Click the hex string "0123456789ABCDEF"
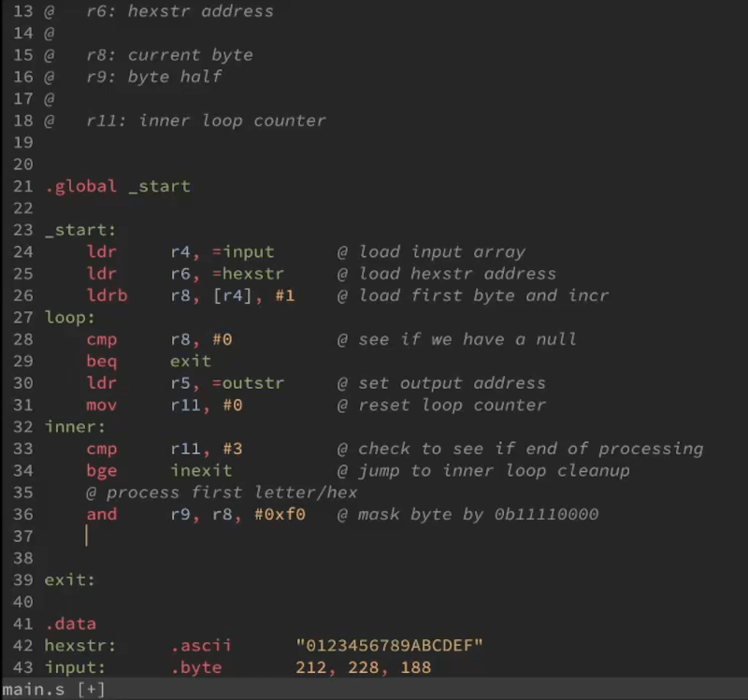748x700 pixels. tap(389, 646)
